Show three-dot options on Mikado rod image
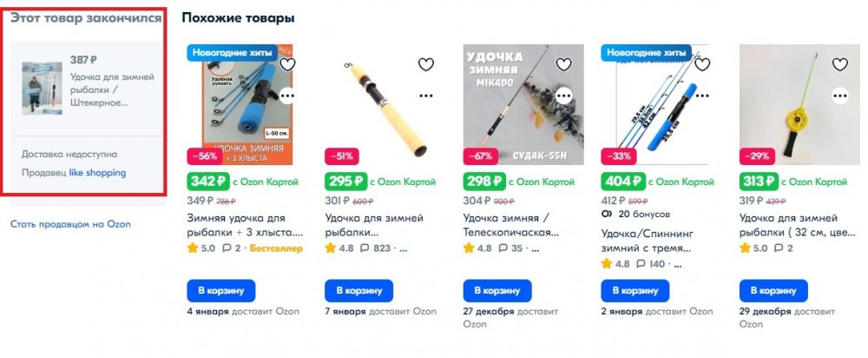The width and height of the screenshot is (868, 358). tap(563, 96)
